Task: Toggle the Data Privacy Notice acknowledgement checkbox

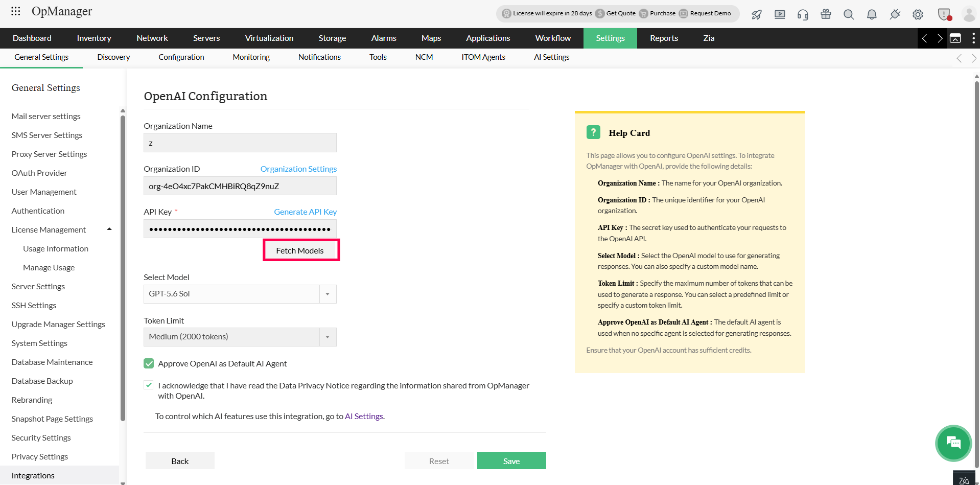Action: click(x=149, y=385)
